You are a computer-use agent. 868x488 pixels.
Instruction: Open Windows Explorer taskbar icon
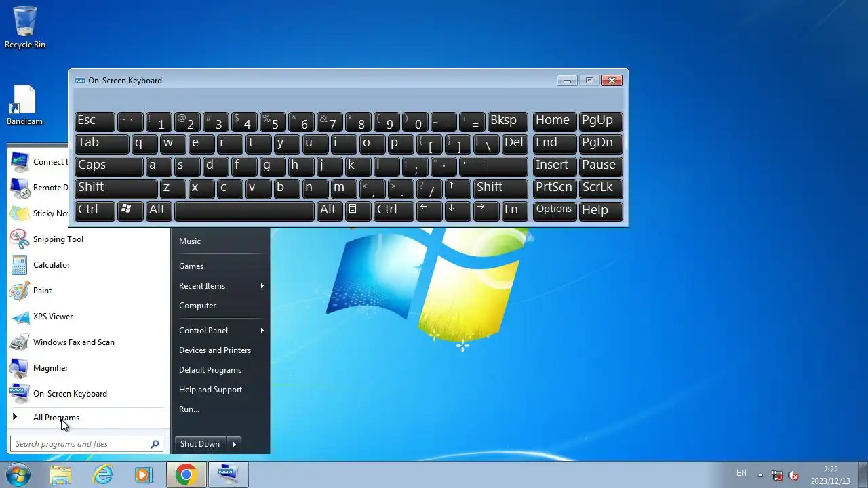click(x=60, y=474)
